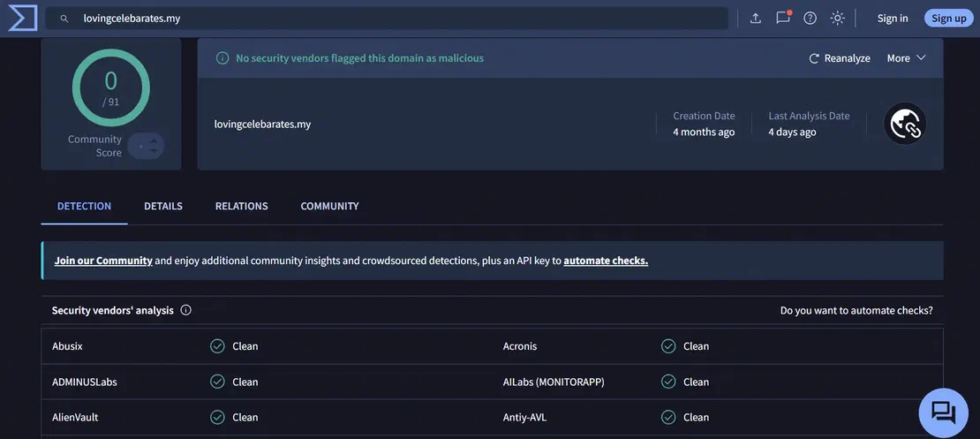Click the AILabs (MONITORAPP) Clean checkmark icon
The image size is (980, 439).
[668, 382]
